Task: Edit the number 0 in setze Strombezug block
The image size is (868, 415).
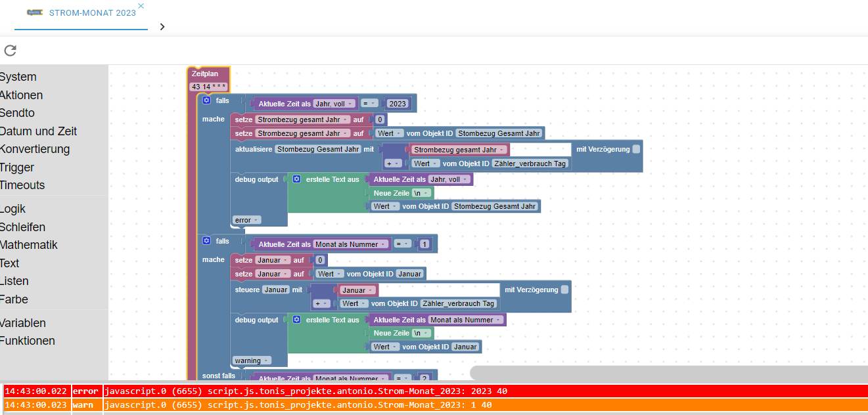Action: point(380,120)
